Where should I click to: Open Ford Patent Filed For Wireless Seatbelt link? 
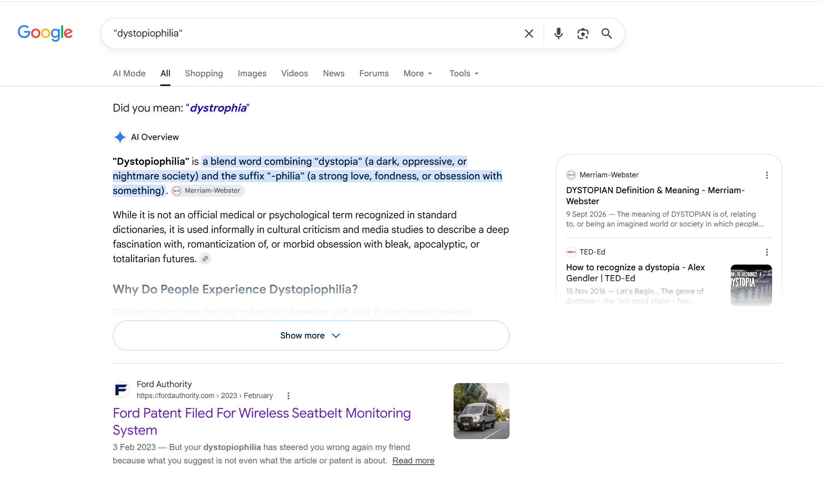click(x=262, y=421)
